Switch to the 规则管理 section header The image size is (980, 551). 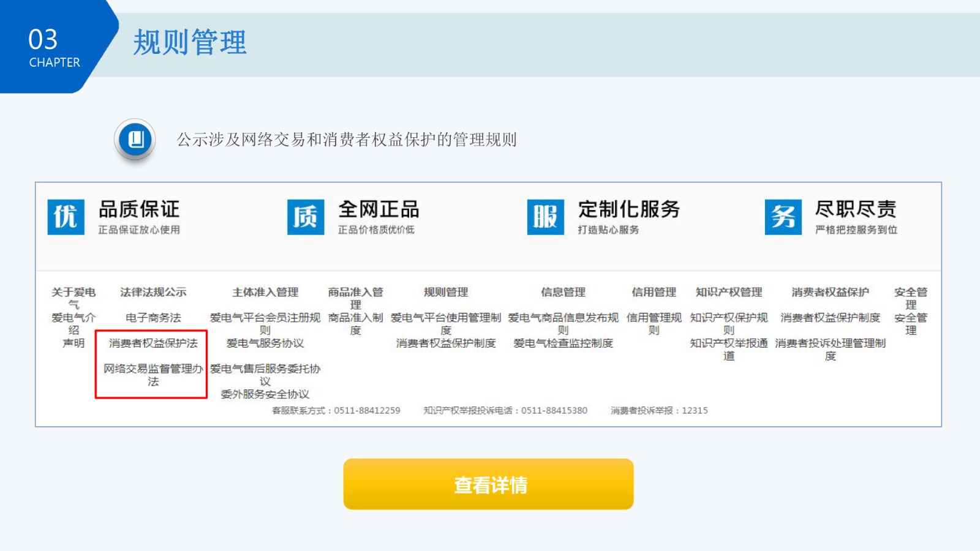(x=446, y=293)
